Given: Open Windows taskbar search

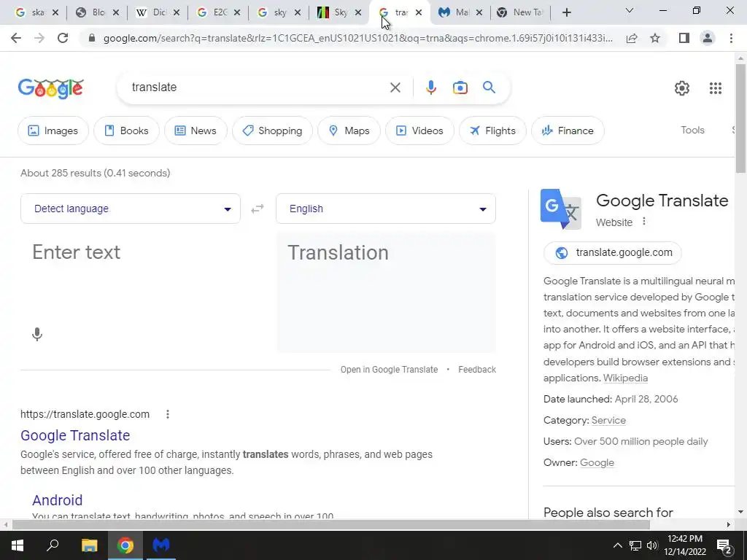Looking at the screenshot, I should 53,545.
